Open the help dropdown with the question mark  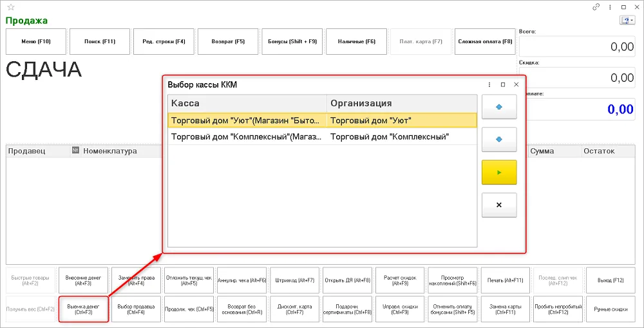(627, 21)
